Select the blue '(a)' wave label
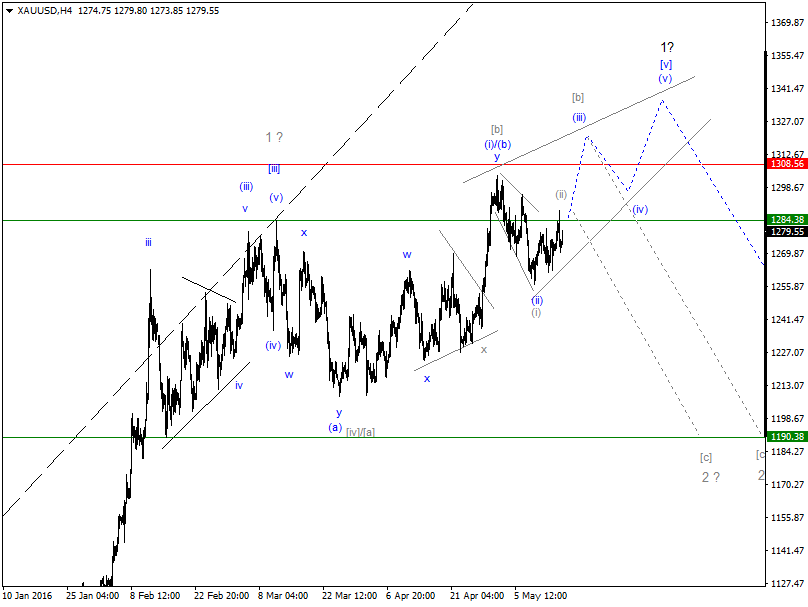The height and width of the screenshot is (607, 808). coord(336,428)
